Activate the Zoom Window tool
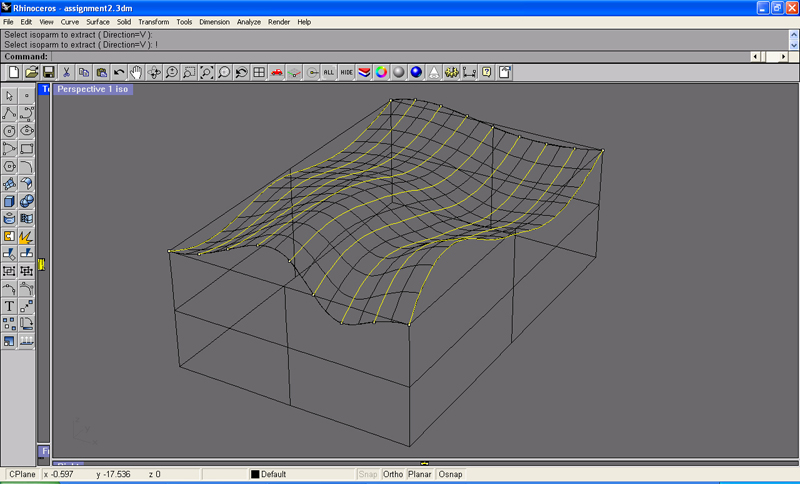 tap(189, 72)
